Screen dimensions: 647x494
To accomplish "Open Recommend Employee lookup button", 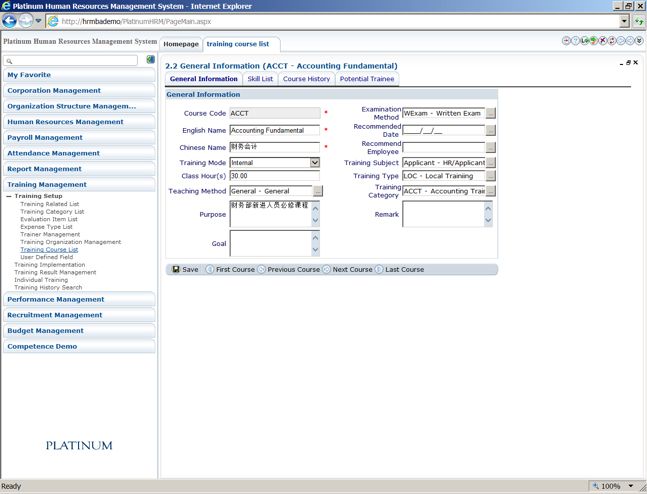I will pyautogui.click(x=491, y=147).
